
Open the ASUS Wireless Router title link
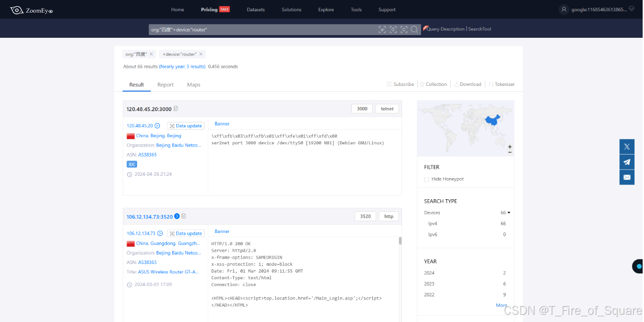click(169, 272)
